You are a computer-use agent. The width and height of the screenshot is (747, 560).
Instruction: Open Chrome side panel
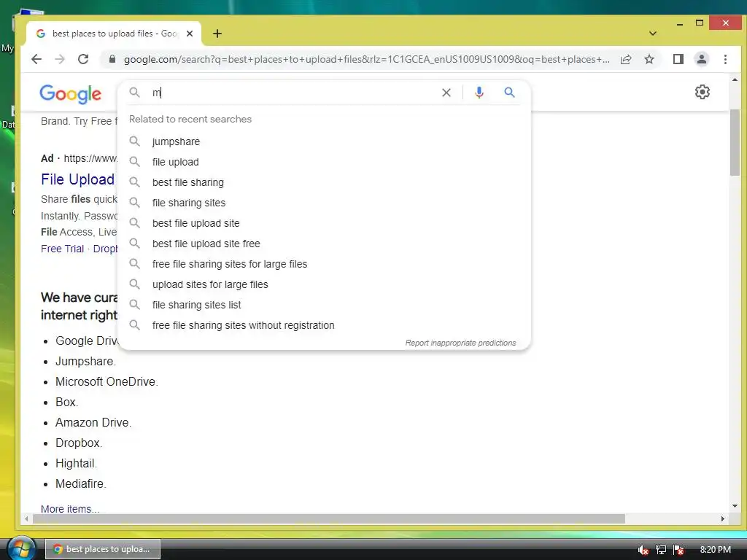[x=678, y=59]
